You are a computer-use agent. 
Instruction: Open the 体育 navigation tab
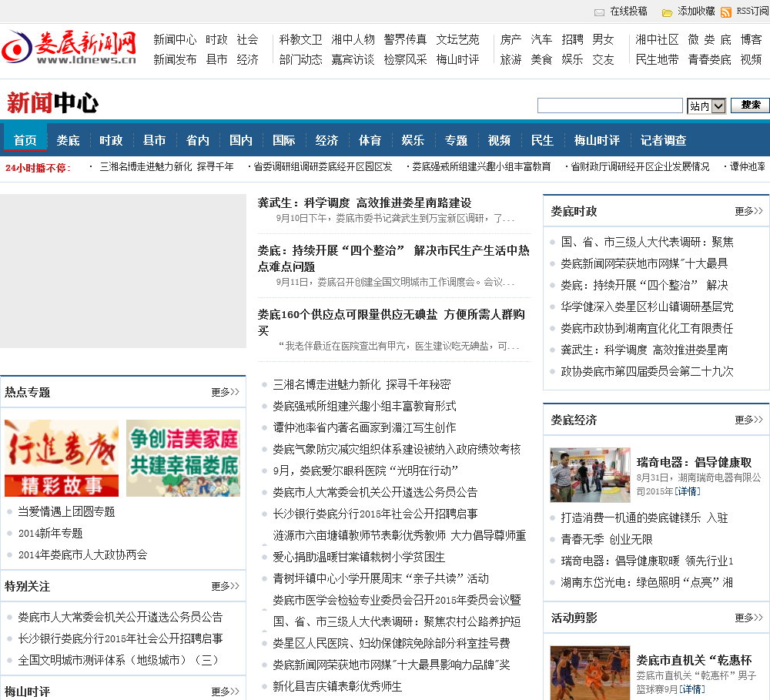(x=370, y=140)
